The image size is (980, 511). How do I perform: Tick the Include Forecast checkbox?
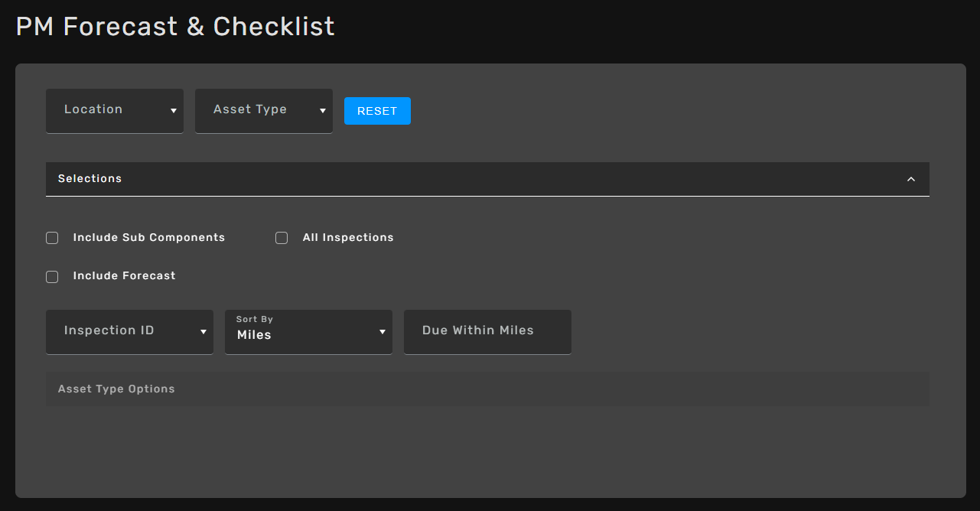click(52, 276)
